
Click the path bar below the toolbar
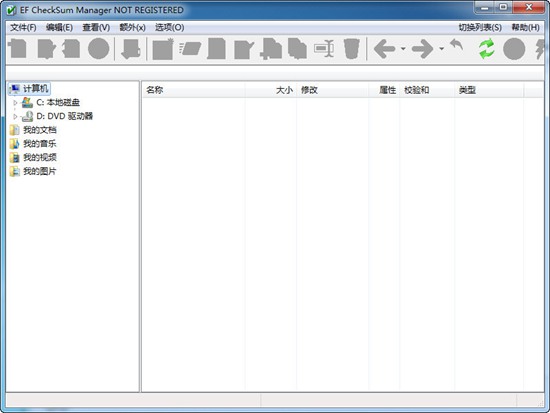click(275, 73)
